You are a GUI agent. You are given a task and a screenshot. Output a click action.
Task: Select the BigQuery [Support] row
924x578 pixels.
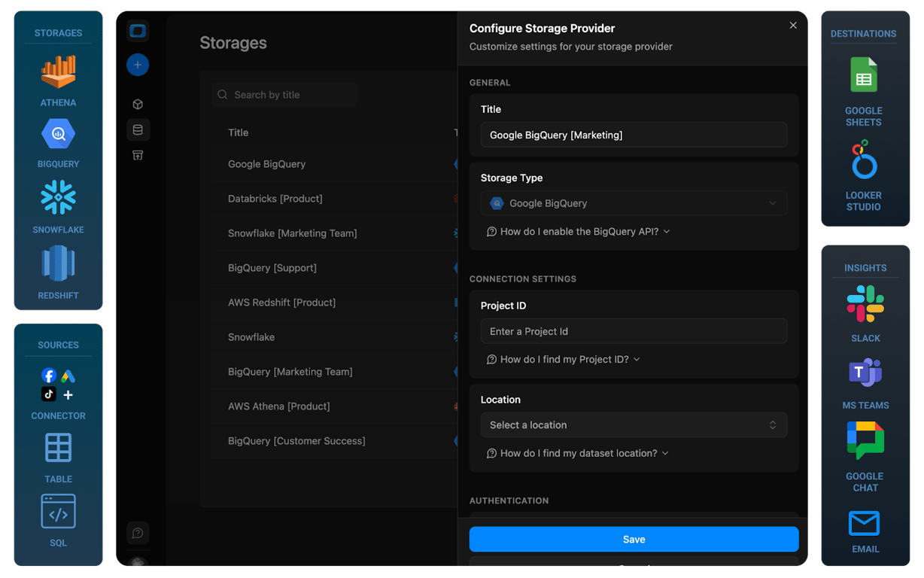[334, 268]
